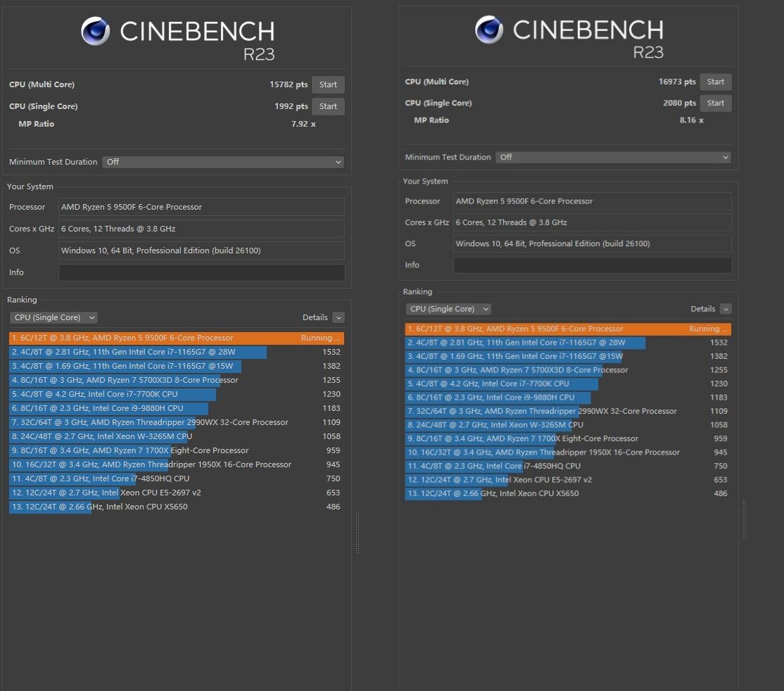
Task: Select Xeon X5650 row in right window
Action: (x=568, y=493)
